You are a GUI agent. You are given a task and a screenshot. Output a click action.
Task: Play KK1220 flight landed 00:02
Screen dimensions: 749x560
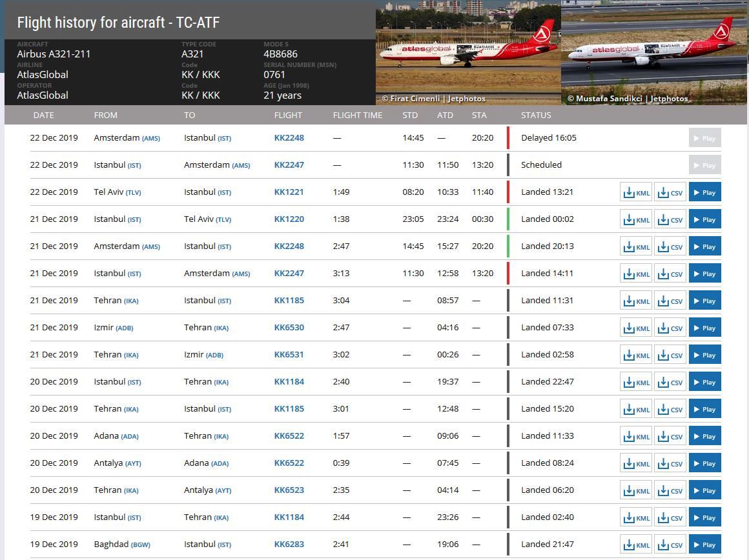point(704,219)
